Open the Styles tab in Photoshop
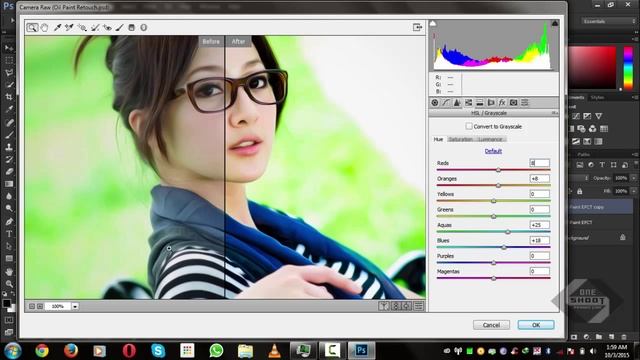Image resolution: width=640 pixels, height=360 pixels. pyautogui.click(x=597, y=98)
